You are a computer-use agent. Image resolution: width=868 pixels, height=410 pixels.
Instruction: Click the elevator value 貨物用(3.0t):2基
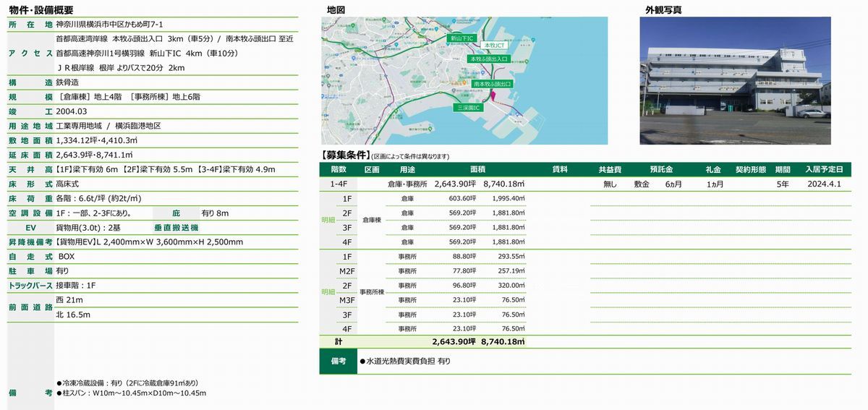pos(88,227)
